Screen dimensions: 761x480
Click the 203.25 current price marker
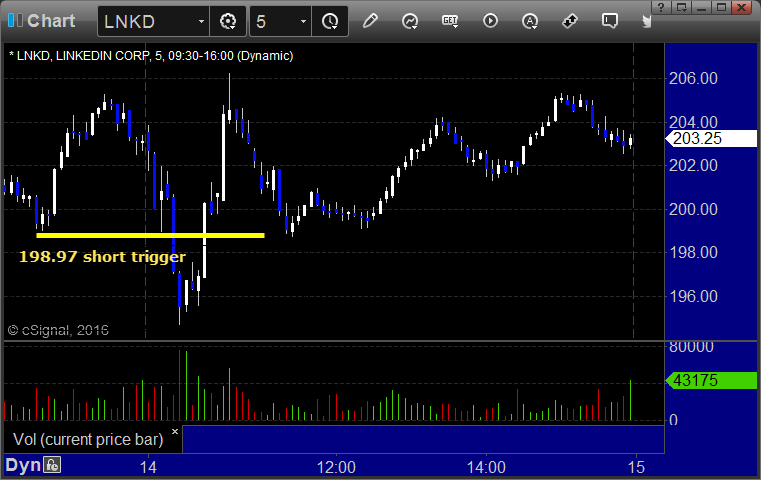point(711,138)
